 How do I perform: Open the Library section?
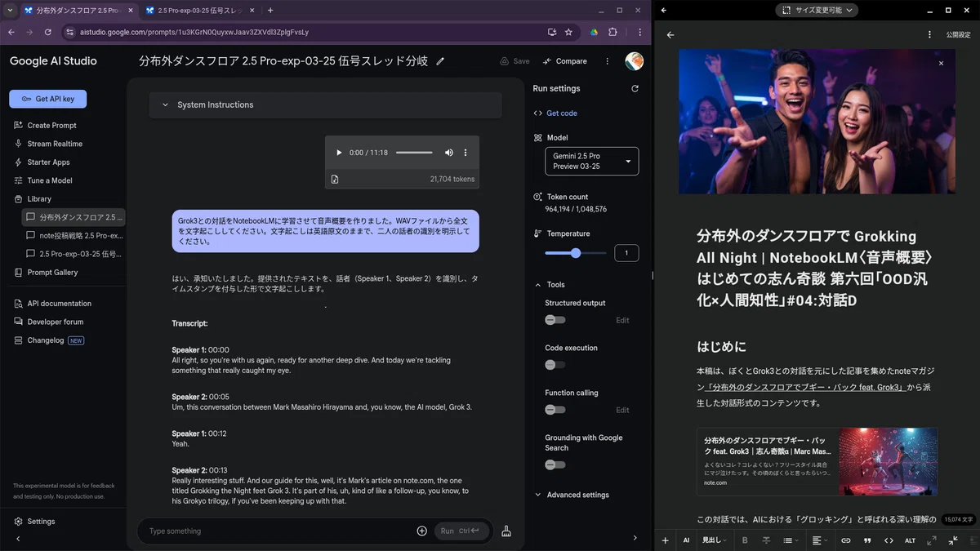point(38,199)
